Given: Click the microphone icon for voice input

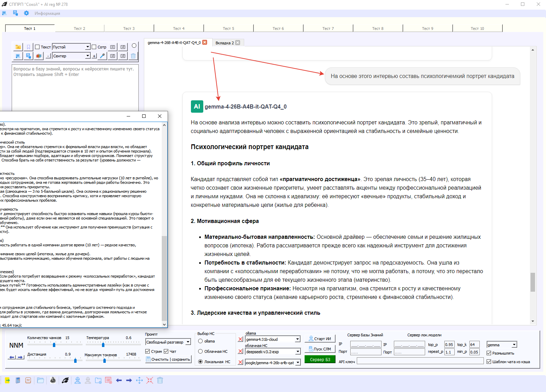Looking at the screenshot, I should [102, 56].
